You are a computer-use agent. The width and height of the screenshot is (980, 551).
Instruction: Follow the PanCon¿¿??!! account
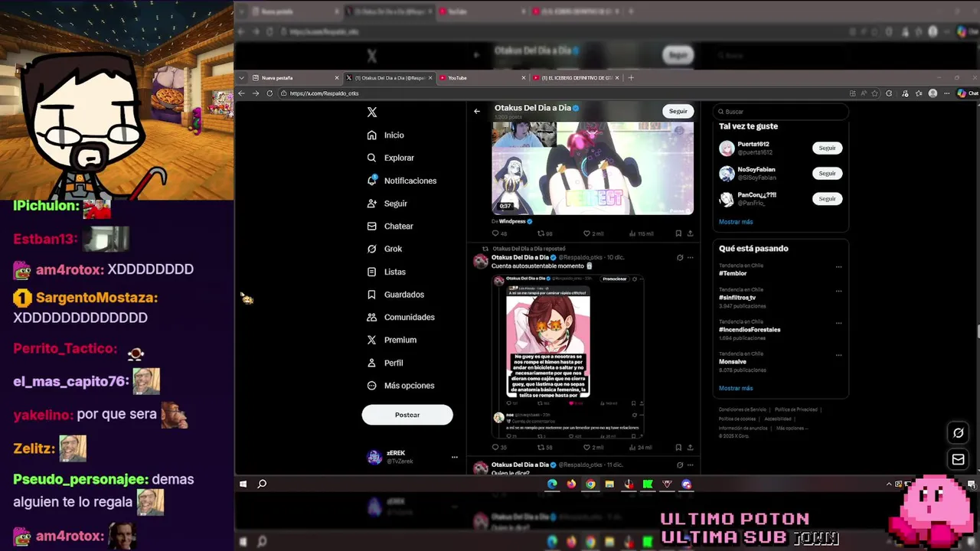point(827,198)
